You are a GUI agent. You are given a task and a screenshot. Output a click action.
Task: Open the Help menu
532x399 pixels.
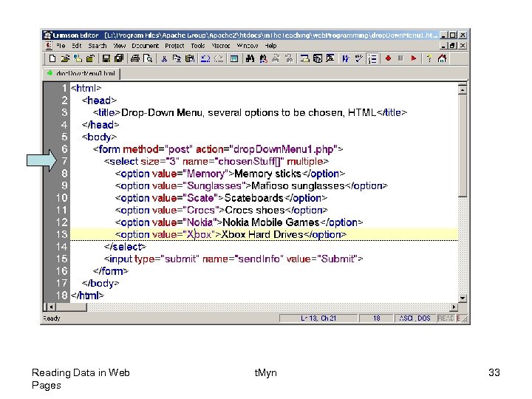click(x=270, y=46)
